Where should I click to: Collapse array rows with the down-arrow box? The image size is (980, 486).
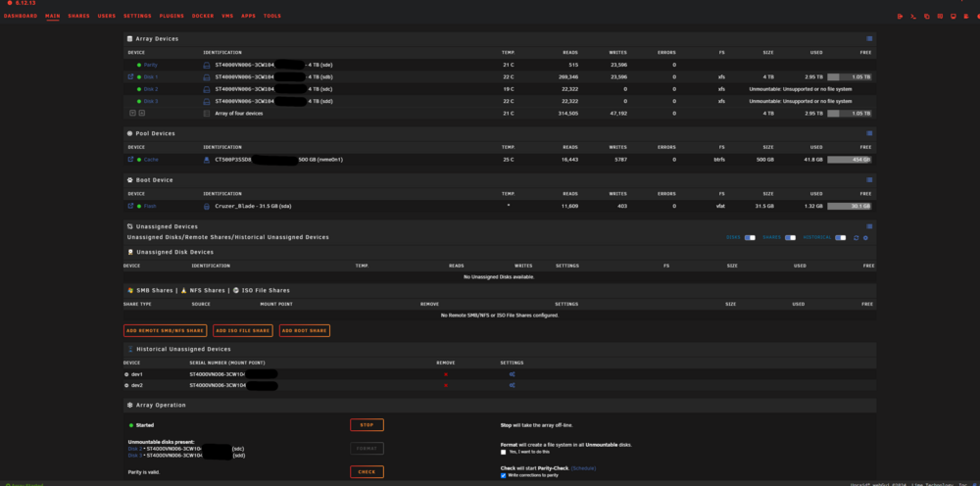tap(132, 113)
